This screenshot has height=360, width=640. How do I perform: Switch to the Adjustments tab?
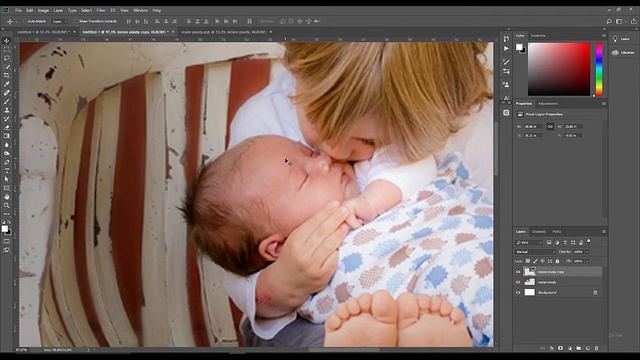click(548, 104)
